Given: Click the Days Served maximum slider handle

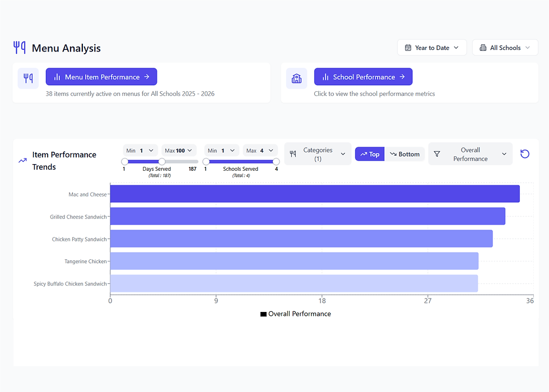Looking at the screenshot, I should click(x=162, y=161).
